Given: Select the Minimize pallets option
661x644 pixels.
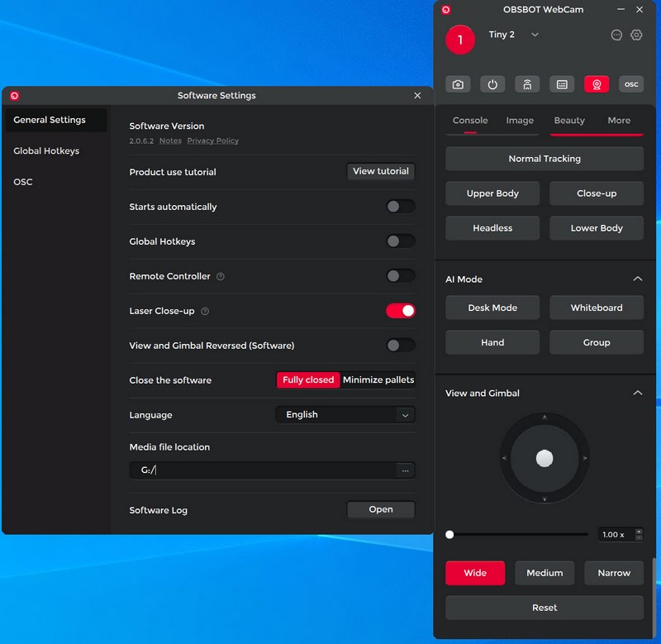Looking at the screenshot, I should (x=378, y=380).
